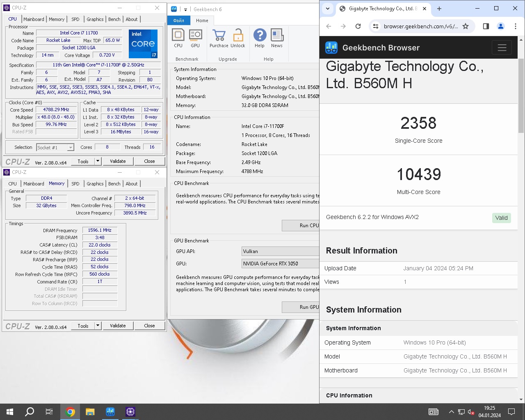The image size is (525, 420).
Task: Open Bench tab in top CPU-Z
Action: 114,19
